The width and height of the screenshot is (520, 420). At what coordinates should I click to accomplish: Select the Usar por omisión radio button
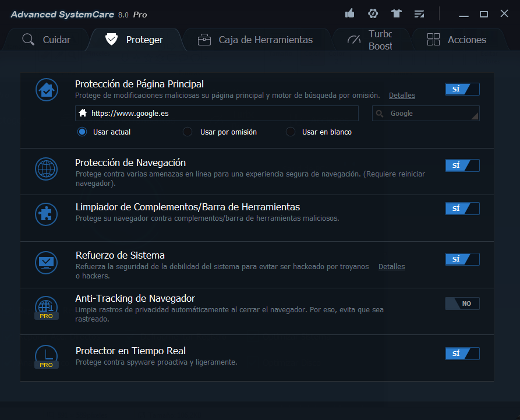188,132
